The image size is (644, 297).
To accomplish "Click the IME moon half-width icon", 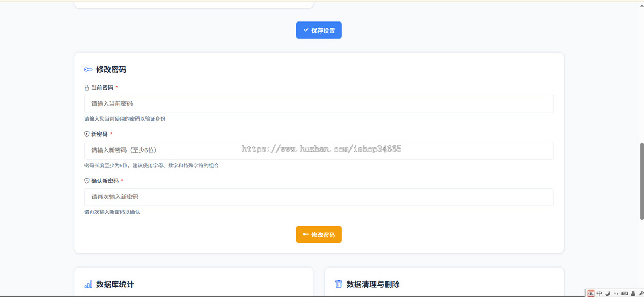I will (x=608, y=293).
